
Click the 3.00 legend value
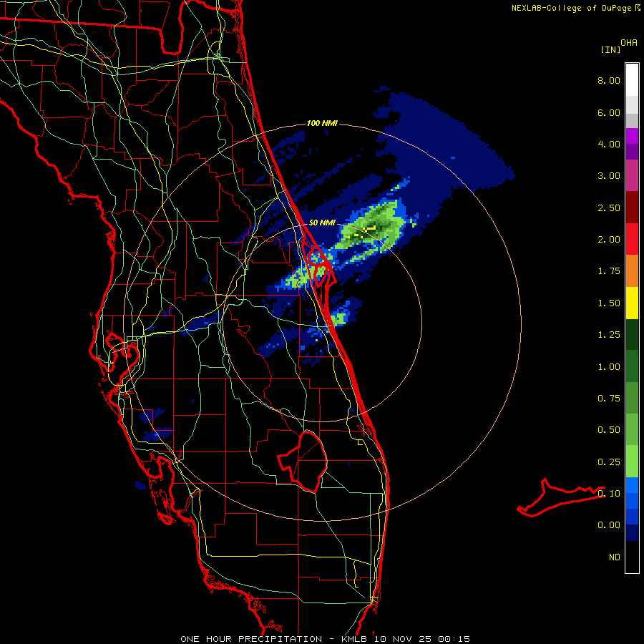click(x=609, y=176)
